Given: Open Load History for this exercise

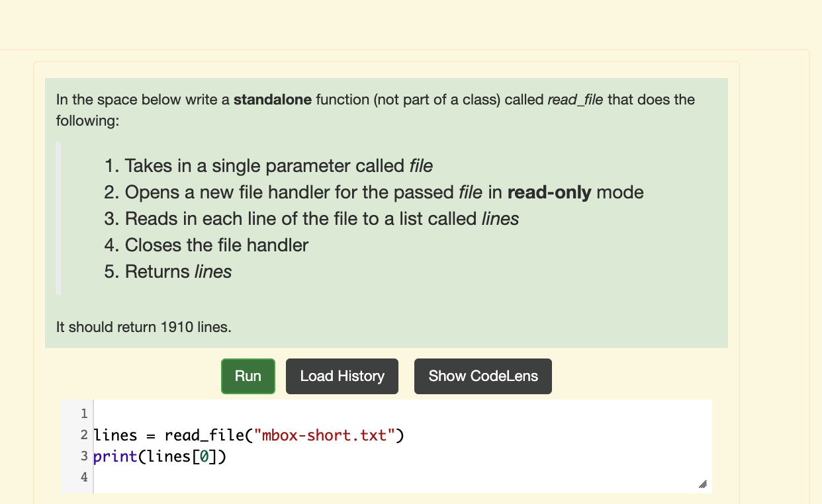Looking at the screenshot, I should coord(342,376).
